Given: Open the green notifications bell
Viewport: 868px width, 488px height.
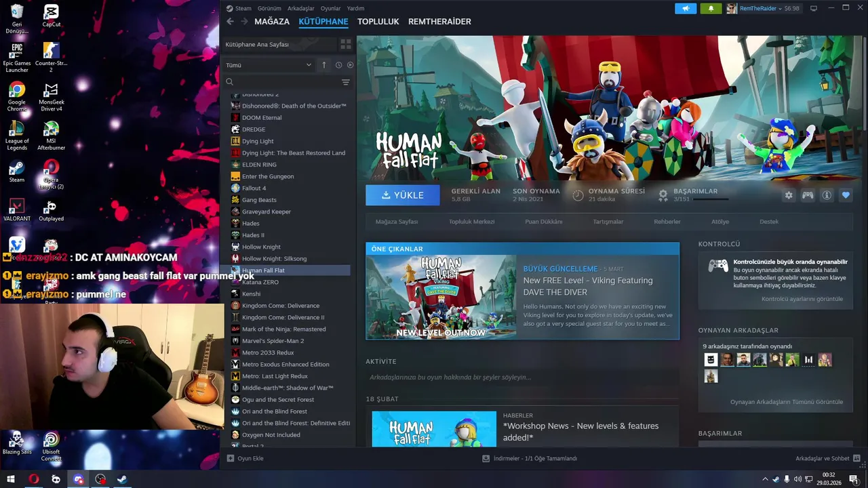Looking at the screenshot, I should coord(711,8).
